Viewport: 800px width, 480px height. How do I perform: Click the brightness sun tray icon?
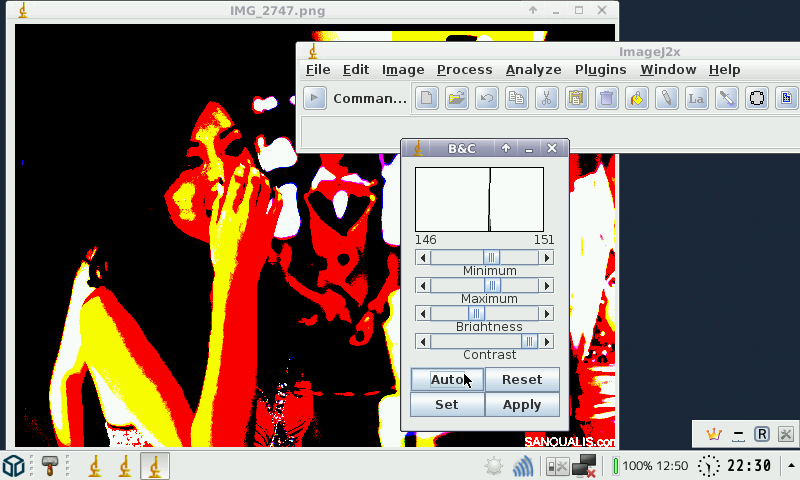494,466
